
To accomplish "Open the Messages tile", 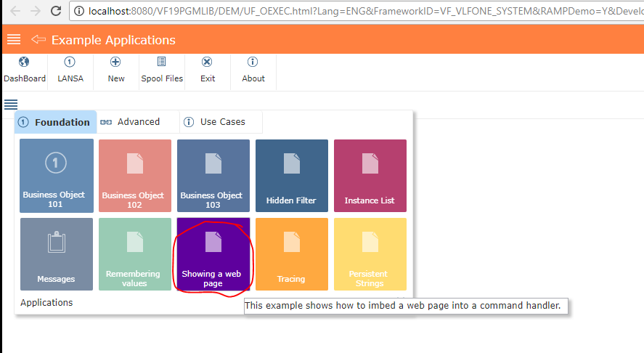I will coord(57,254).
